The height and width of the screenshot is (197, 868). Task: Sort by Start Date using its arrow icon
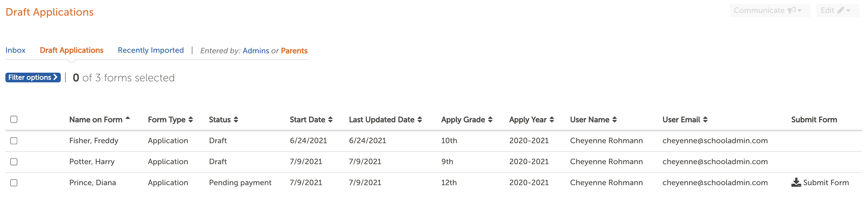click(x=331, y=119)
